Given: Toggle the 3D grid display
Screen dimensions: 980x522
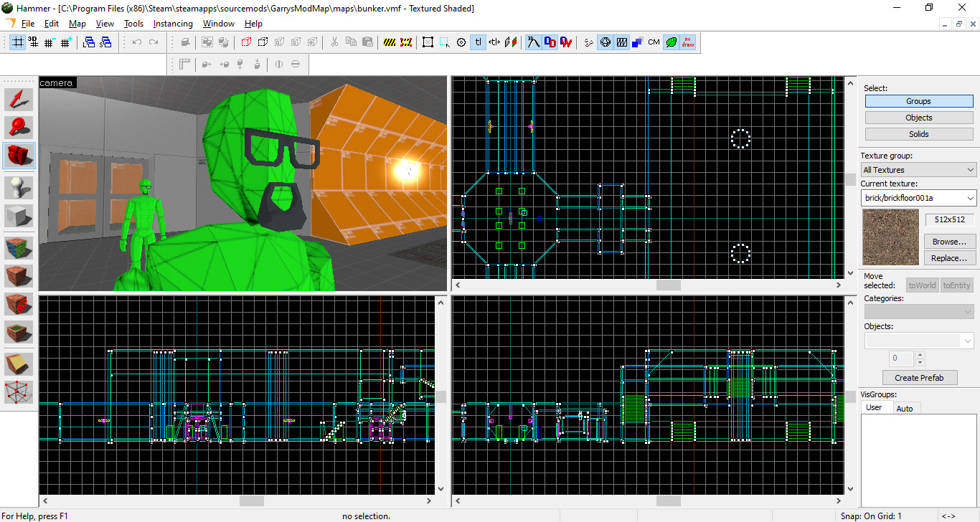Looking at the screenshot, I should point(34,42).
